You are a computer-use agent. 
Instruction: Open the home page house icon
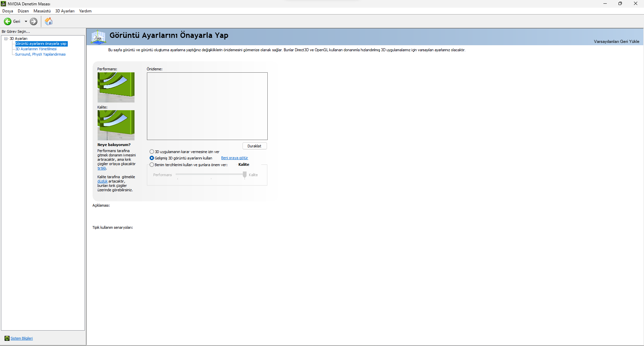pyautogui.click(x=49, y=21)
